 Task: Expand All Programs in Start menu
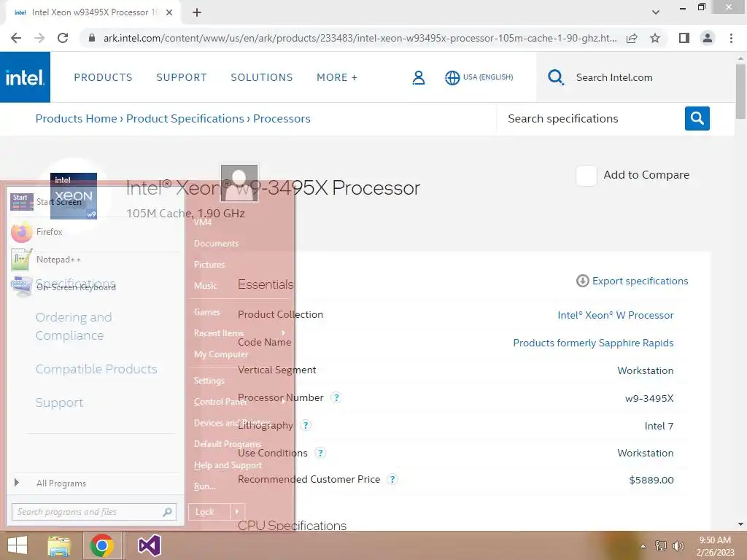[94, 483]
